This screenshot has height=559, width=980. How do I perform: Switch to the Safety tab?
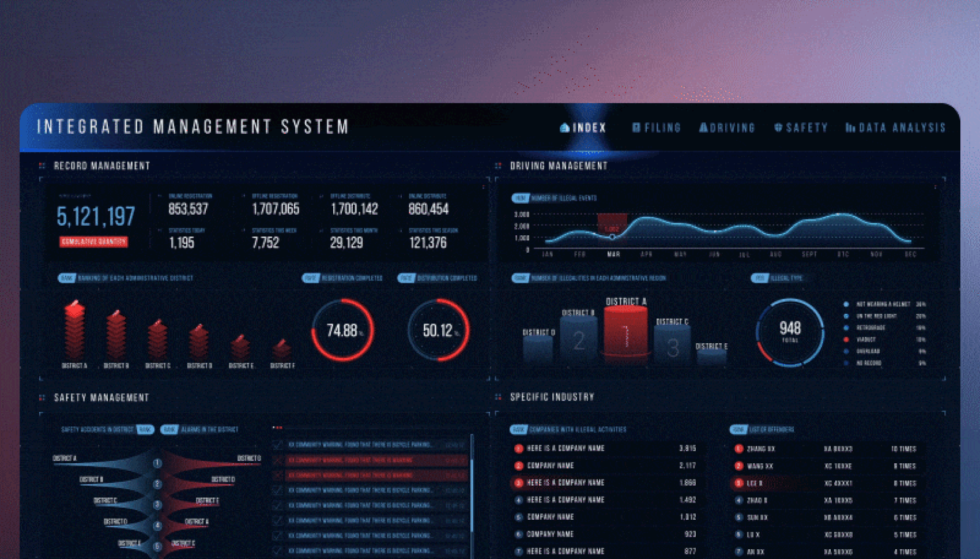point(801,127)
